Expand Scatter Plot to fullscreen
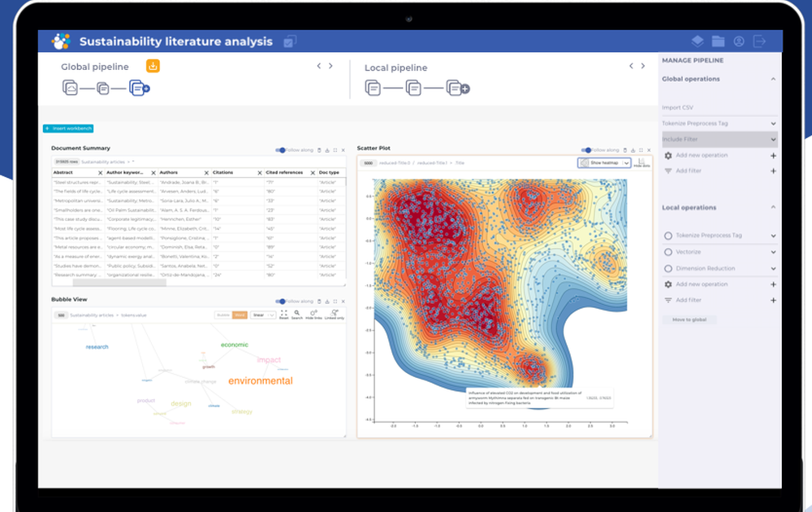Image resolution: width=812 pixels, height=512 pixels. 641,150
